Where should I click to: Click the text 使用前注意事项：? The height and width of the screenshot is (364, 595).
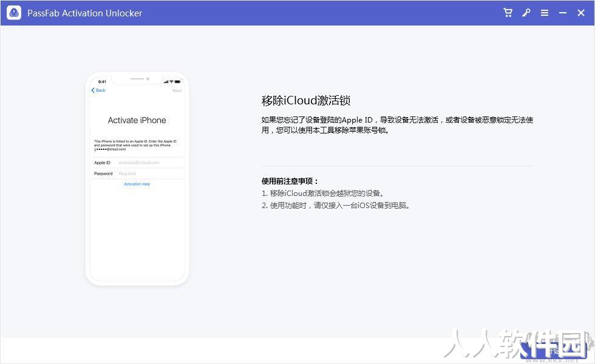290,181
